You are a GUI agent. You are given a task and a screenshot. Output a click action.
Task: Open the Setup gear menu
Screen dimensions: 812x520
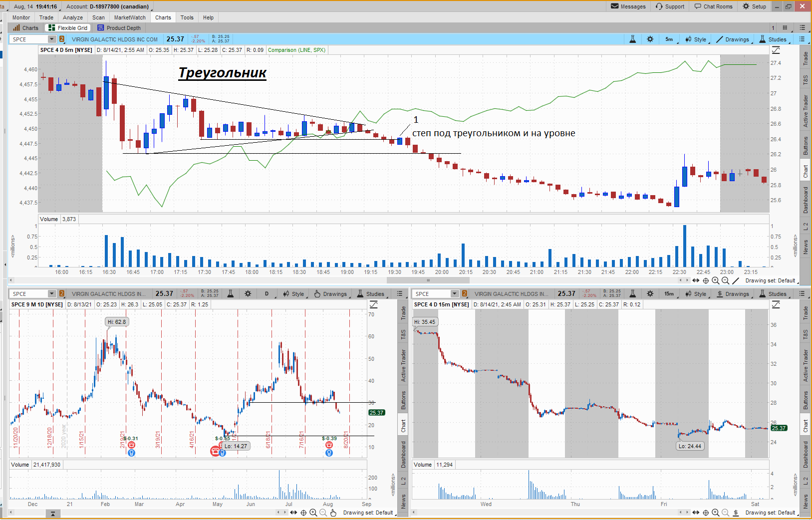click(x=754, y=6)
